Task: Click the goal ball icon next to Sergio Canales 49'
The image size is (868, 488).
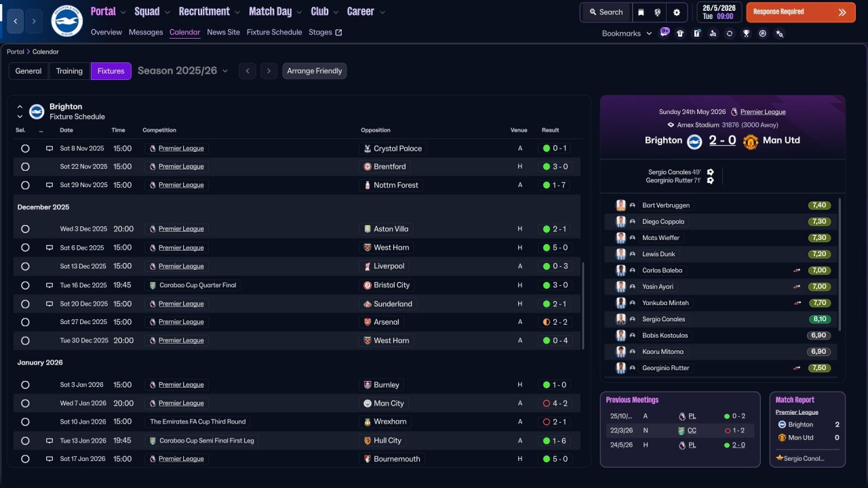Action: point(710,172)
